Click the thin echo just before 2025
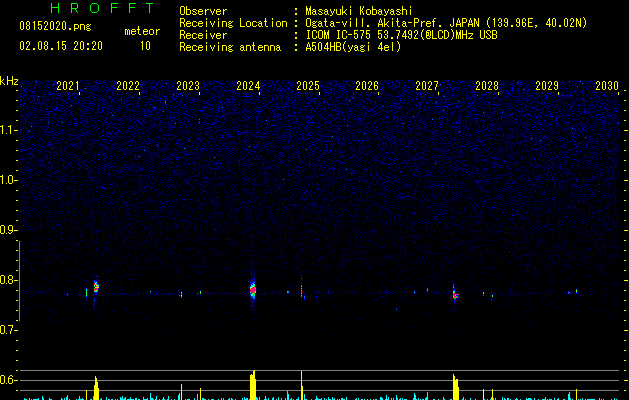 (301, 290)
